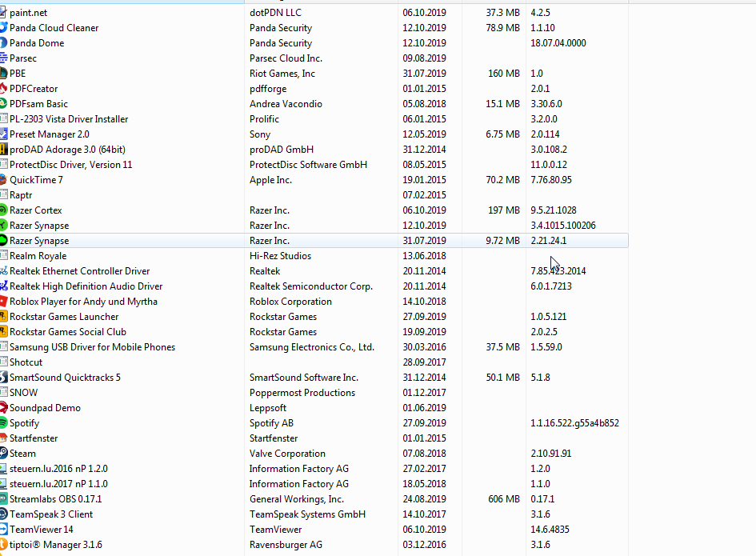The width and height of the screenshot is (756, 556).
Task: Click the PDFCreator icon
Action: (3, 88)
